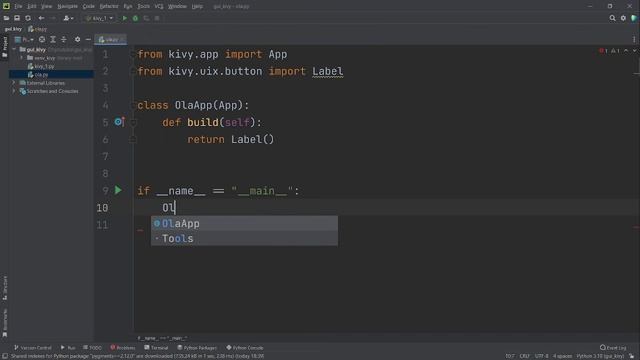The image size is (640, 360).
Task: Open the Edit menu
Action: point(32,6)
